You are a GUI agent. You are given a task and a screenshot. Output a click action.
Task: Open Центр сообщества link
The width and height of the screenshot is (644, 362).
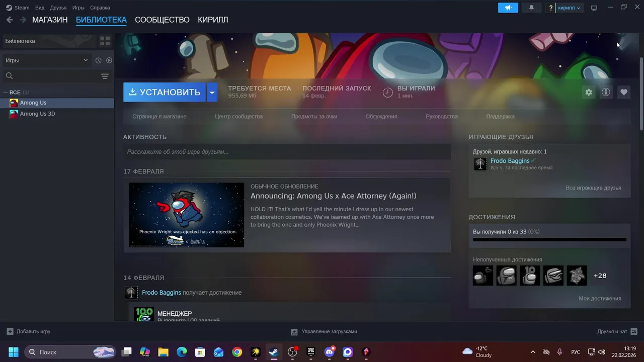[x=238, y=116]
